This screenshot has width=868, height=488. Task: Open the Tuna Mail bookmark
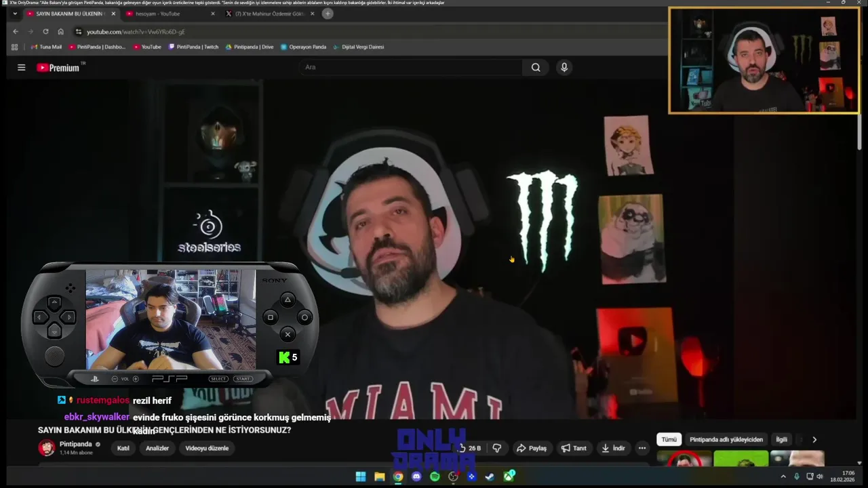46,47
